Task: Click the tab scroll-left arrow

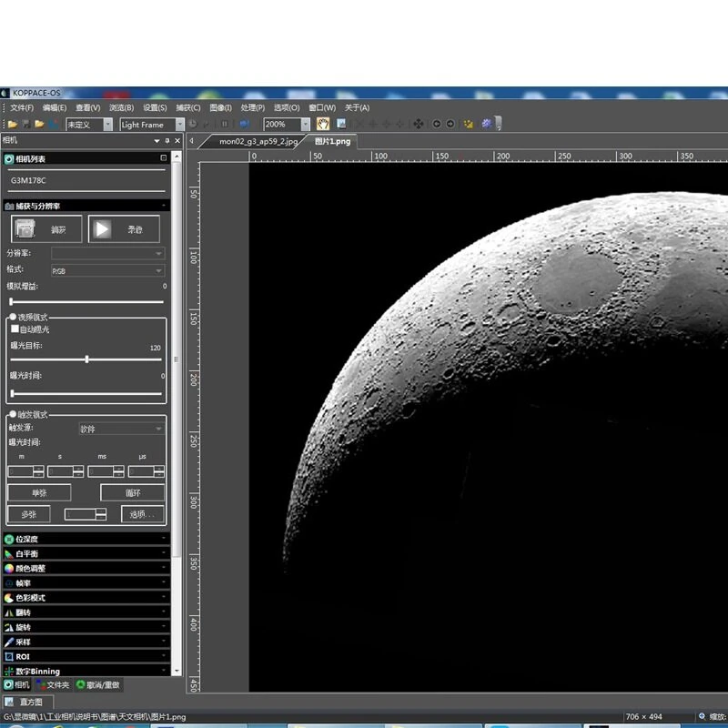Action: tap(192, 141)
